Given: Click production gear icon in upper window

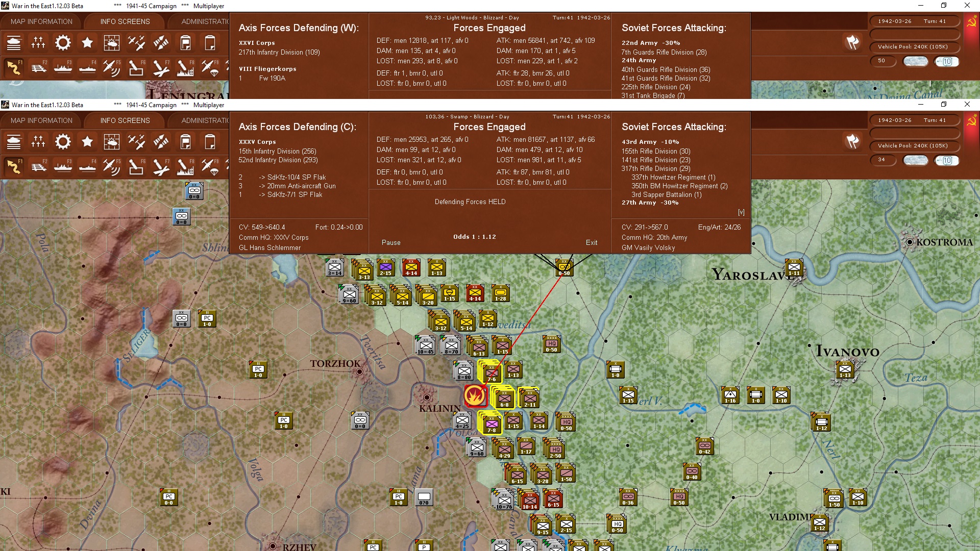Looking at the screenshot, I should (63, 43).
